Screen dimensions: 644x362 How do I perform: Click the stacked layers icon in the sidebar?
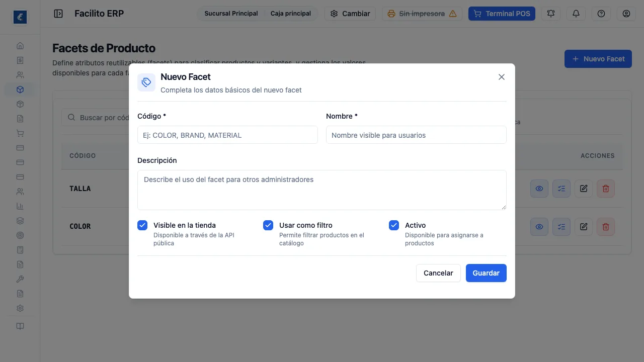pyautogui.click(x=20, y=221)
